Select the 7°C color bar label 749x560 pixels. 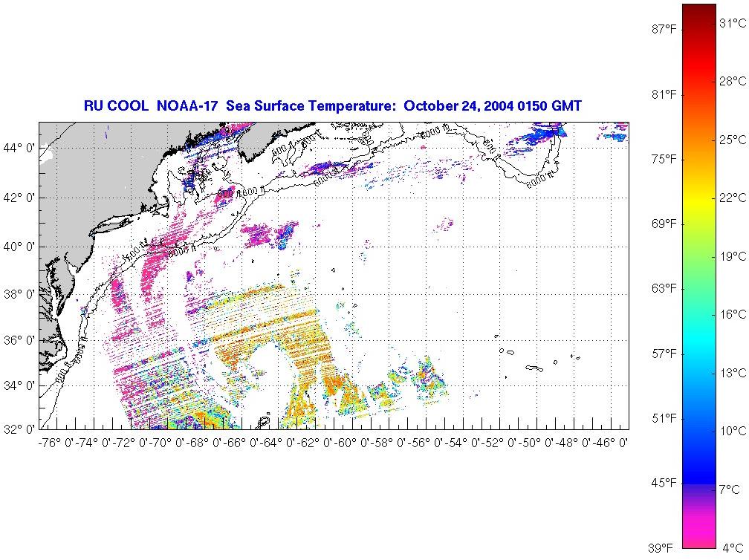(x=730, y=489)
